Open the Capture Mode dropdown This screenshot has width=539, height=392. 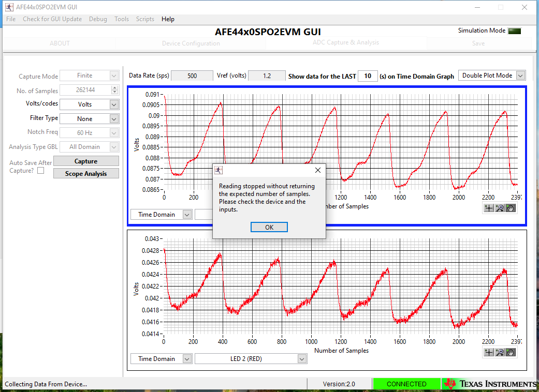pyautogui.click(x=114, y=76)
